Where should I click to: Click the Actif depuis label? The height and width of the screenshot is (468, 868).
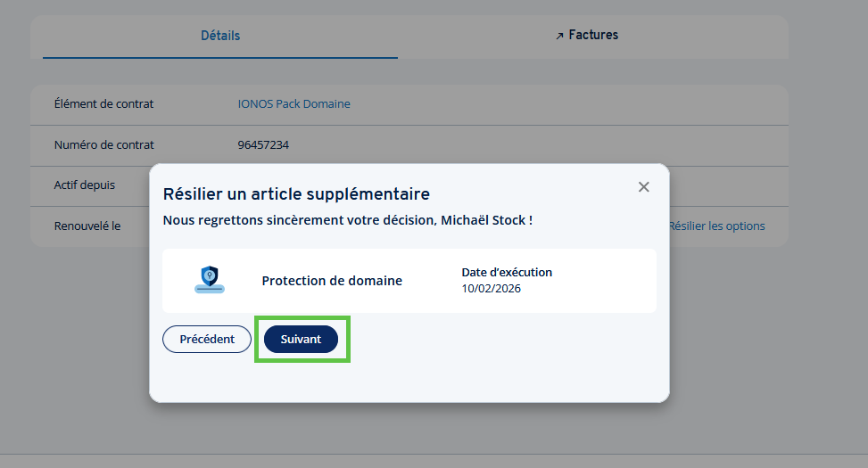pos(85,185)
